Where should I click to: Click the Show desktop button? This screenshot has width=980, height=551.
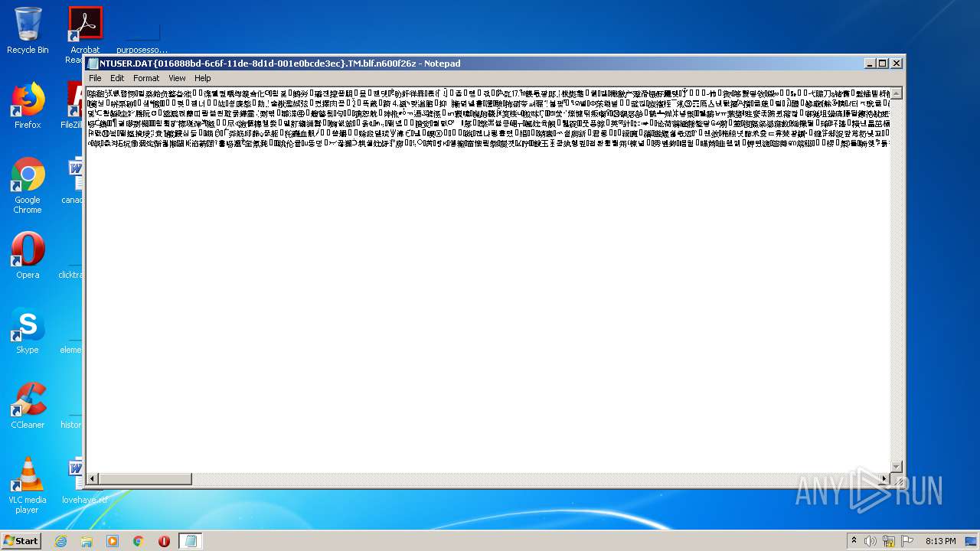click(971, 541)
